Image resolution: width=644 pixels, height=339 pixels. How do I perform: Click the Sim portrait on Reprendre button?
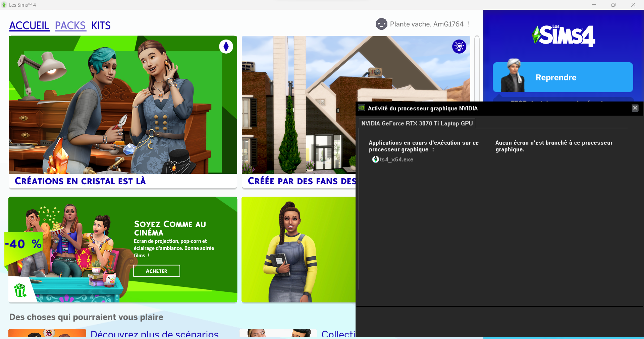coord(512,75)
